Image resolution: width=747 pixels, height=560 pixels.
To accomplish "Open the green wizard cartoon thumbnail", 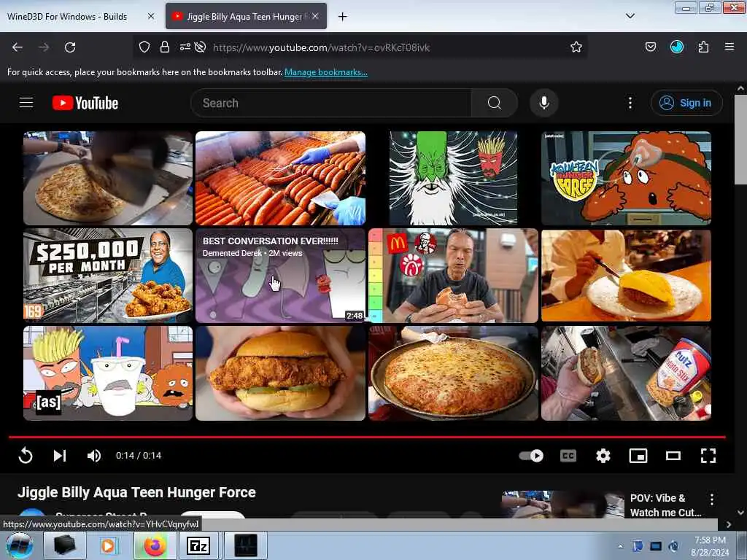I will coord(453,178).
